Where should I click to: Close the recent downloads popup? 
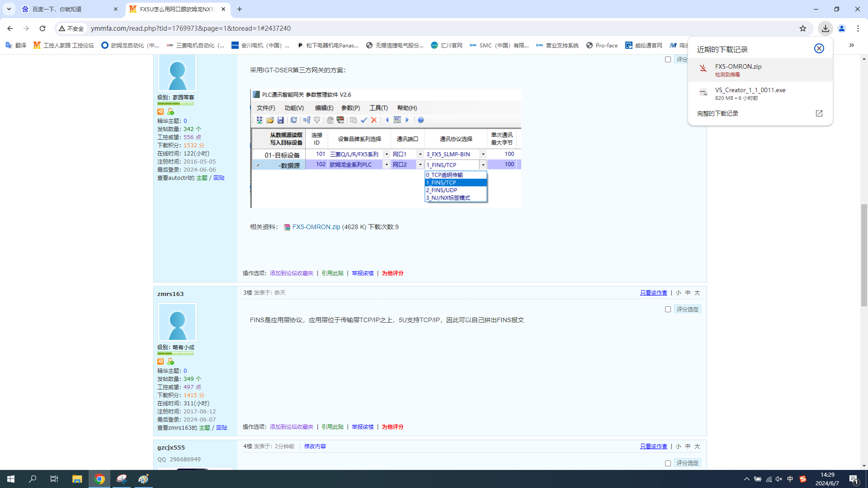(819, 48)
